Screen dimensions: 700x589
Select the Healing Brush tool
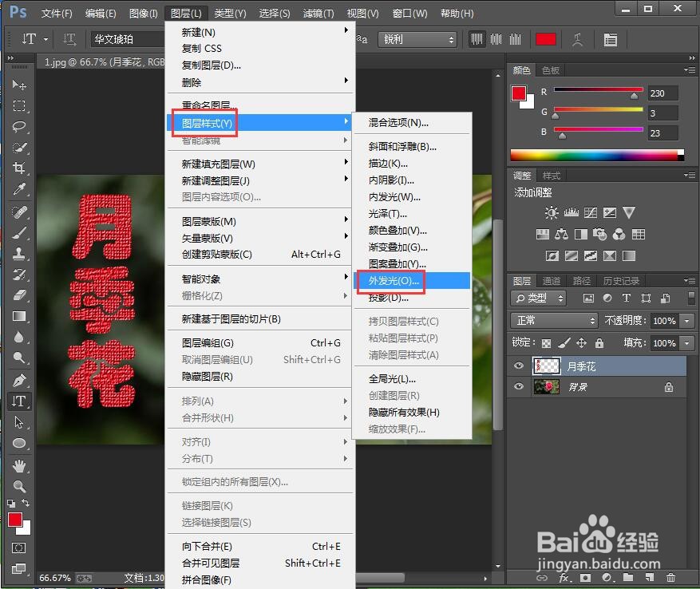click(18, 211)
